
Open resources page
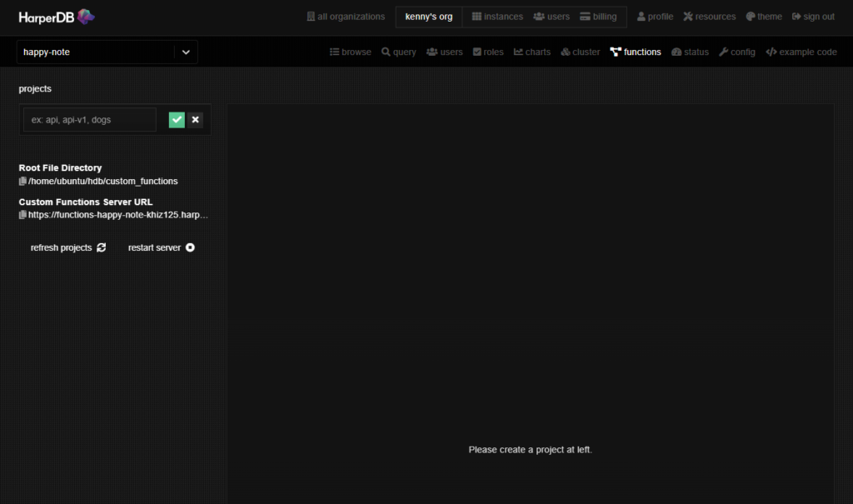point(710,17)
